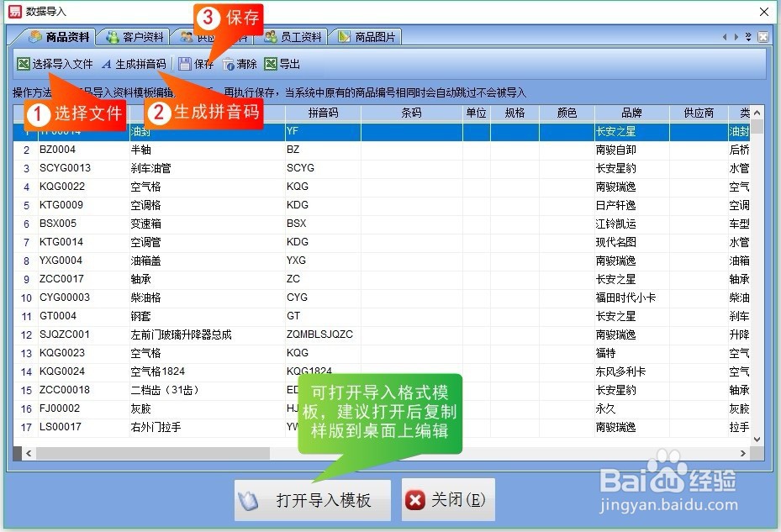781x532 pixels.
Task: Click the 打开导入模板 button
Action: [x=312, y=500]
